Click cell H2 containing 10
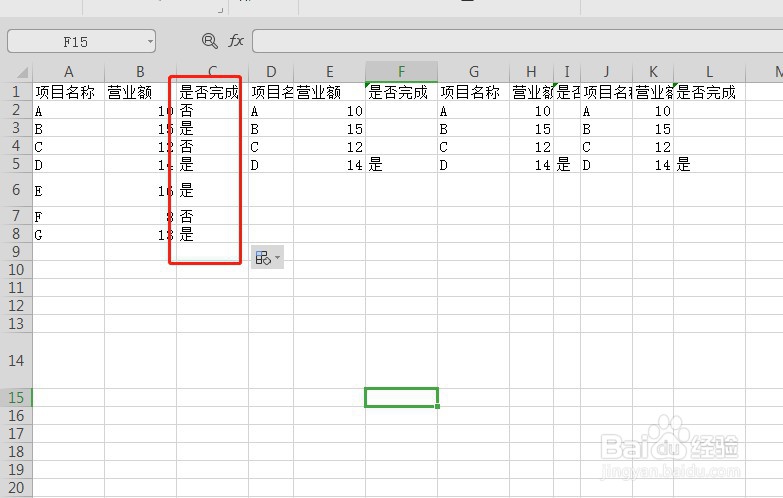 click(531, 110)
